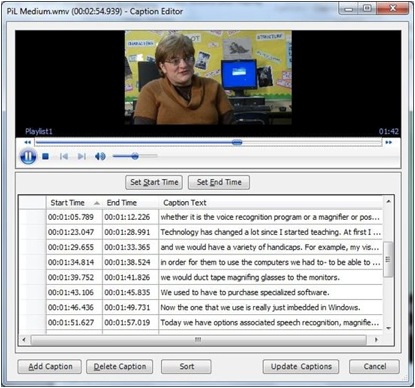Sort by the Start Time column header
The width and height of the screenshot is (415, 388).
(74, 203)
